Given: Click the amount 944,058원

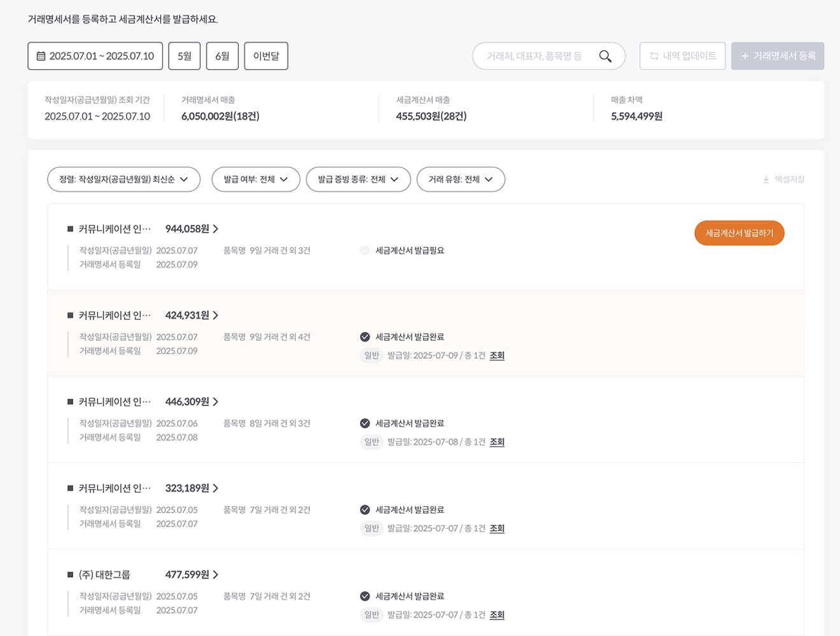Looking at the screenshot, I should click(x=187, y=229).
